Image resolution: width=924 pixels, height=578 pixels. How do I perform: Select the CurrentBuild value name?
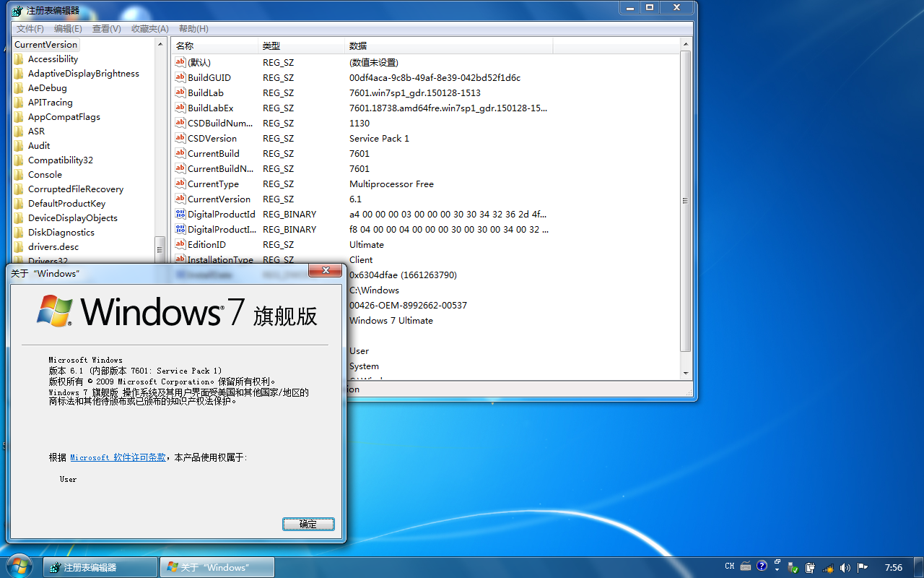coord(214,153)
